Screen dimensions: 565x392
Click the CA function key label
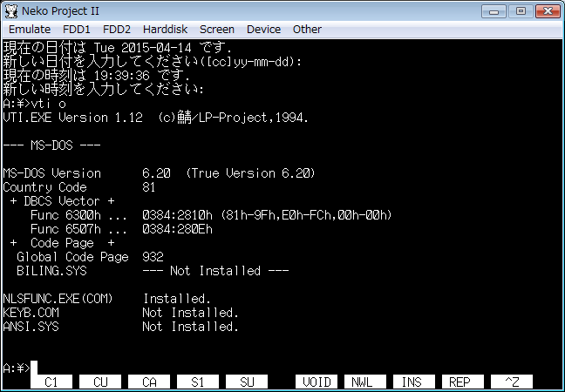pos(149,382)
